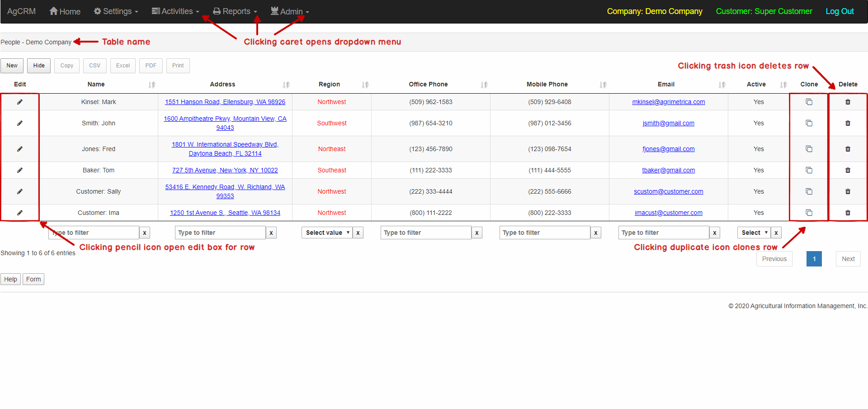Screen dimensions: 868x409
Task: Click pencil edit icon for Kinsel: Mark
Action: coord(20,102)
